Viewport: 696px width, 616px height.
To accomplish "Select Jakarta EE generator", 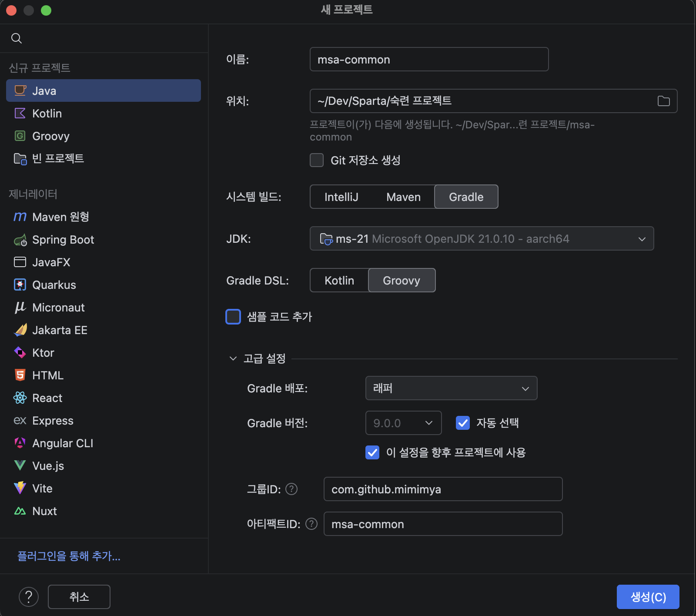I will click(x=104, y=330).
